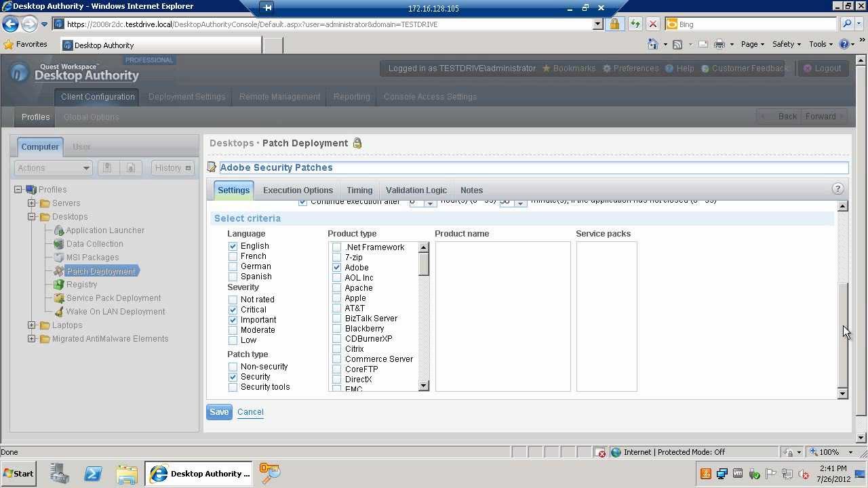Image resolution: width=868 pixels, height=488 pixels.
Task: Open the address bar dropdown arrow
Action: [597, 24]
